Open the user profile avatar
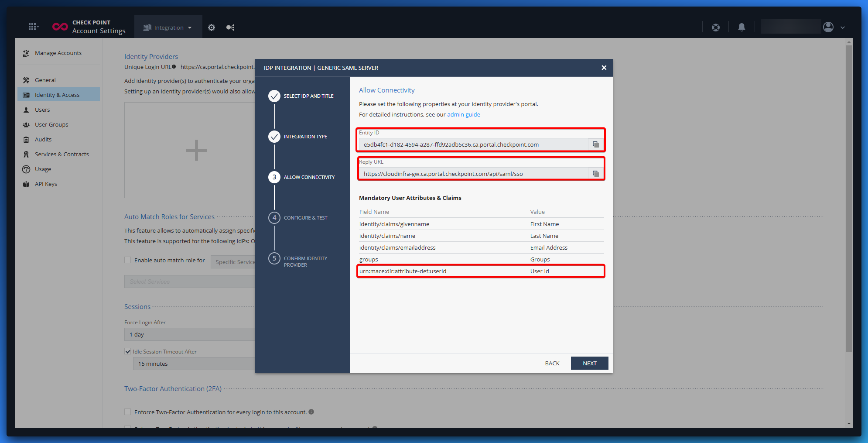This screenshot has width=868, height=443. [828, 27]
